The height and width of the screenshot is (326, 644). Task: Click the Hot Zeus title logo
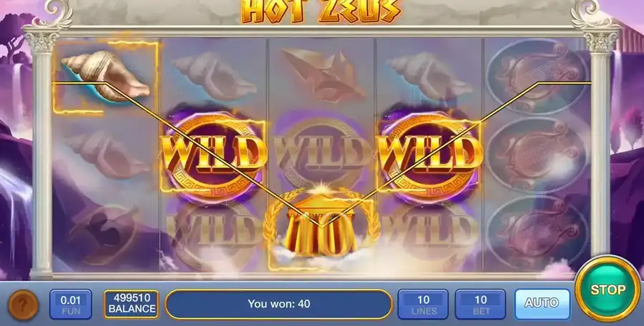click(321, 11)
